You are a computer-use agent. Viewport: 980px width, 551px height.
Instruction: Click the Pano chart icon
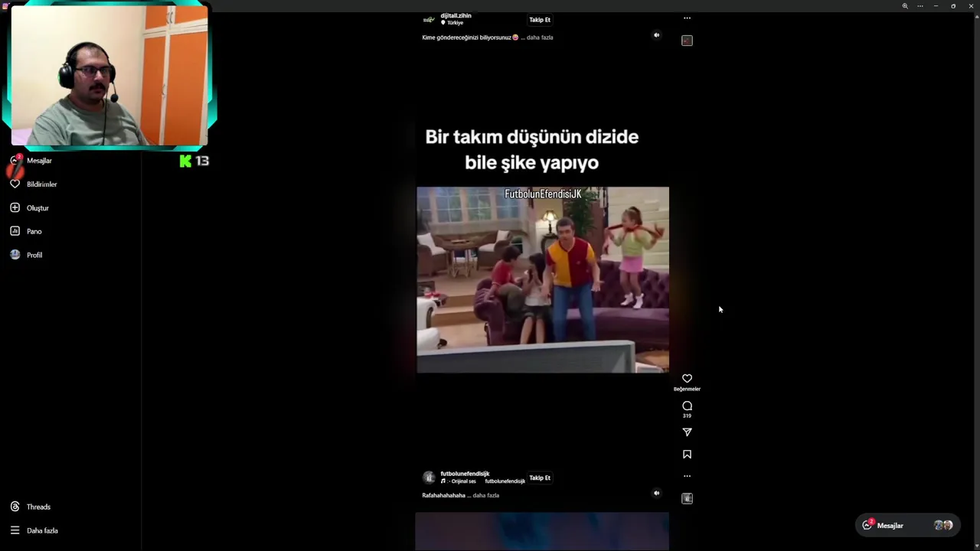pyautogui.click(x=15, y=231)
